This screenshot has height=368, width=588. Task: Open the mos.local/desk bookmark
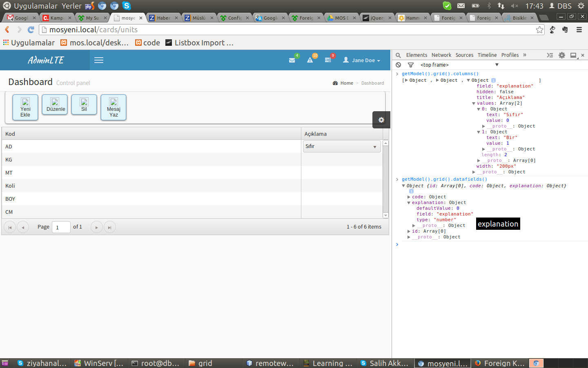coord(95,43)
